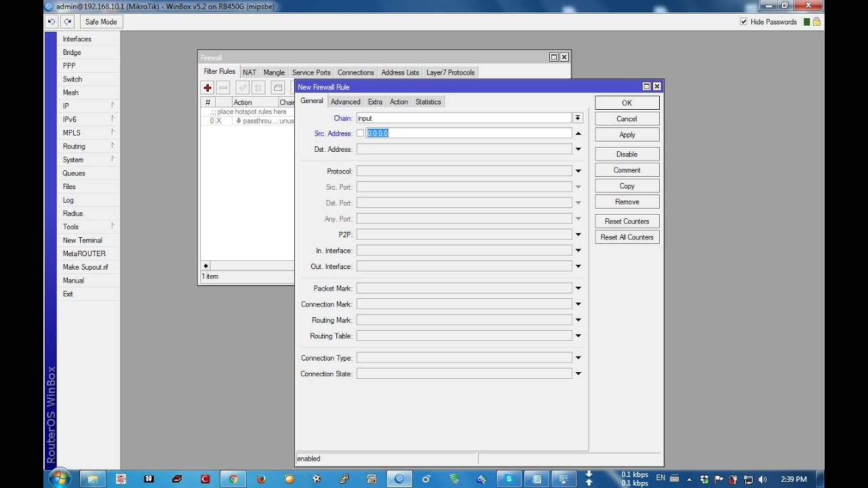
Task: Click the padlock icon at top right
Action: click(x=816, y=22)
